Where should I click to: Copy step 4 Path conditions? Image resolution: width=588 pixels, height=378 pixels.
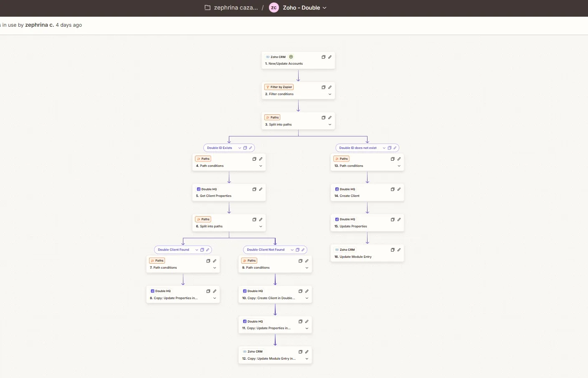pos(254,159)
